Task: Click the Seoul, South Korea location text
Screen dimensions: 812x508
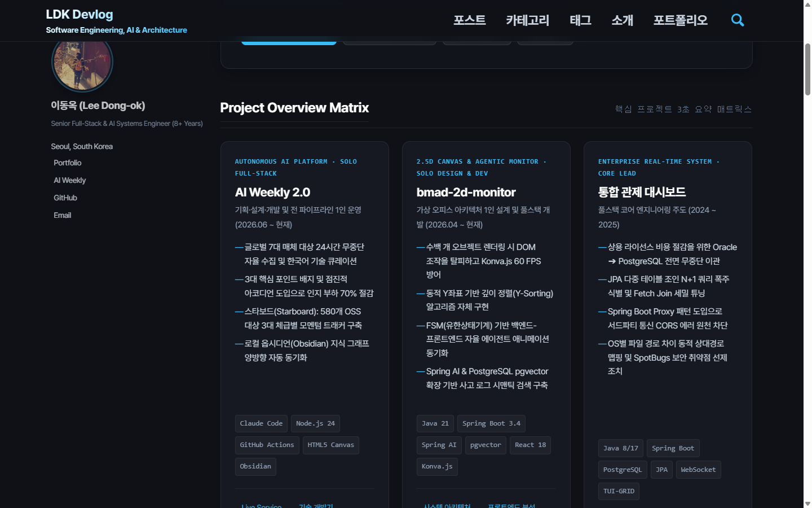Action: [x=82, y=146]
